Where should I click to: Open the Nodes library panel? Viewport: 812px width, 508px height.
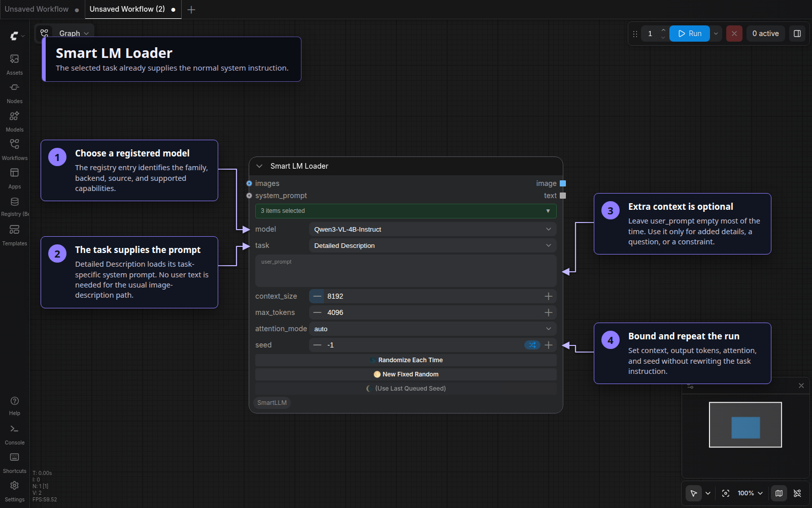pyautogui.click(x=15, y=93)
